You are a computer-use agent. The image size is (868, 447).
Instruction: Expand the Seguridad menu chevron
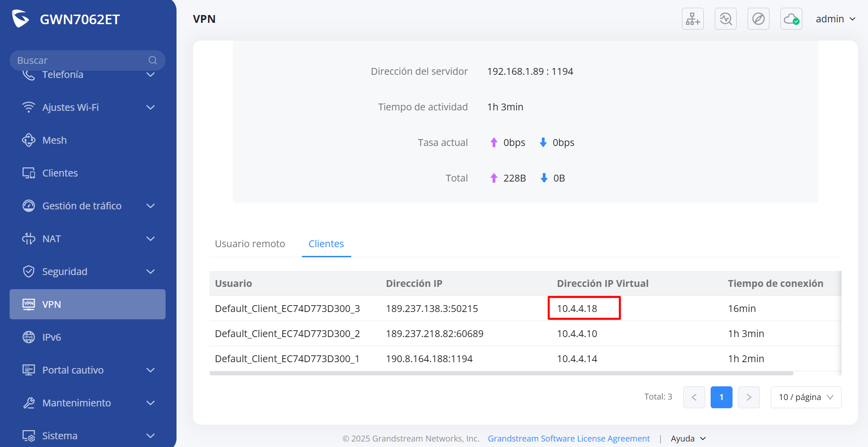point(151,271)
